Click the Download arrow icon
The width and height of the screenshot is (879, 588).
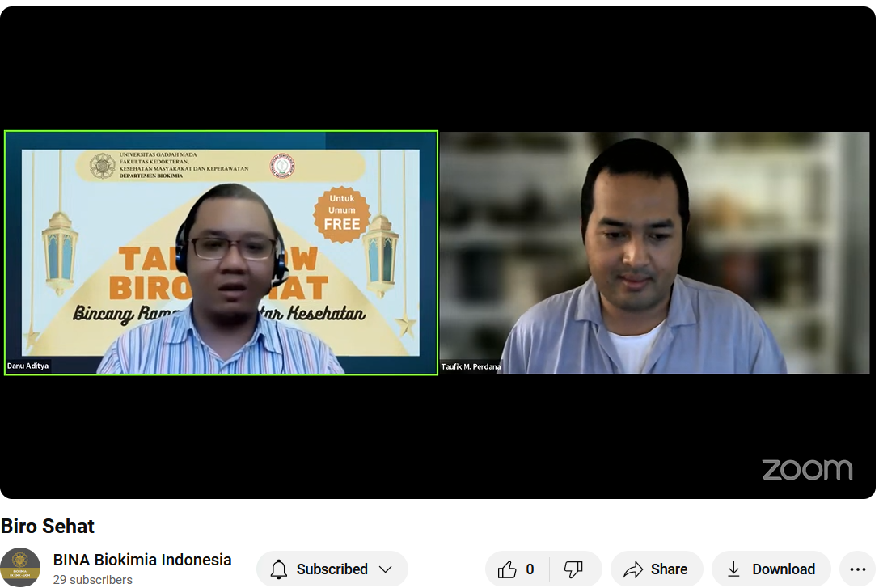pos(733,569)
